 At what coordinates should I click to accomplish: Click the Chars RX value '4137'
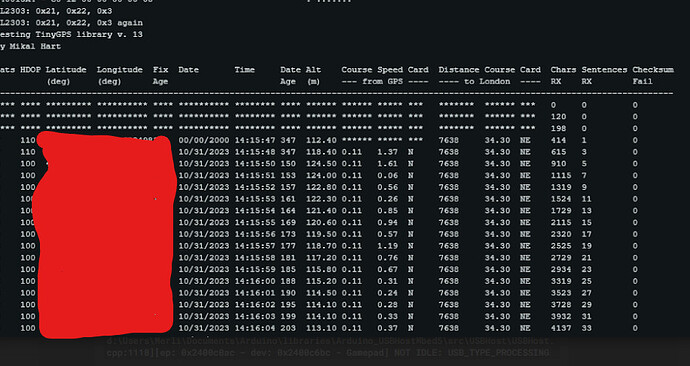561,328
